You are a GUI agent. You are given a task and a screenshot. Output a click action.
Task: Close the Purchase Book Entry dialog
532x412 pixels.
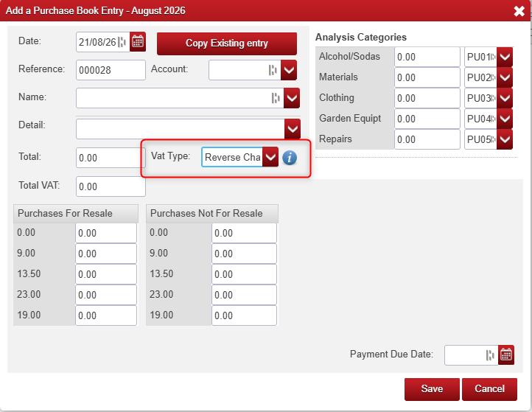[519, 11]
